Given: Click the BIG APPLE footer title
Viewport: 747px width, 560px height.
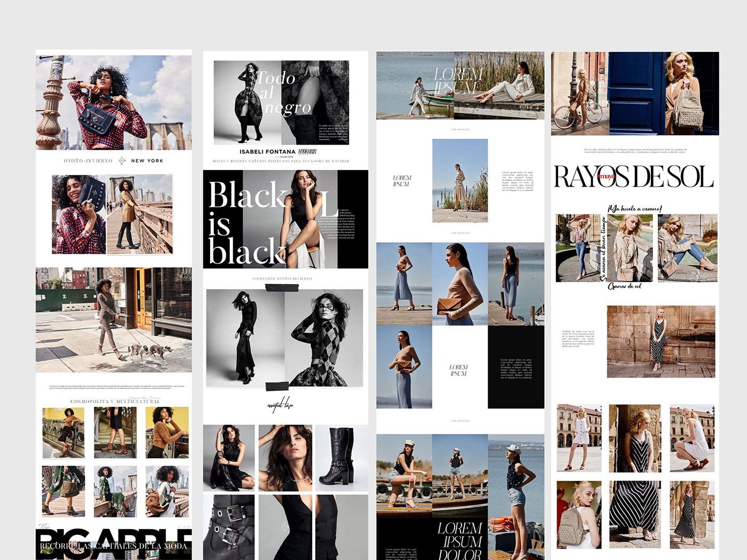Looking at the screenshot, I should click(x=114, y=542).
